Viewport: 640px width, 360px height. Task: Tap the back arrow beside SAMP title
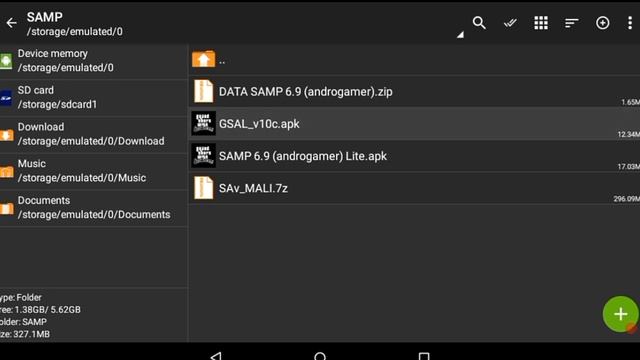(11, 23)
